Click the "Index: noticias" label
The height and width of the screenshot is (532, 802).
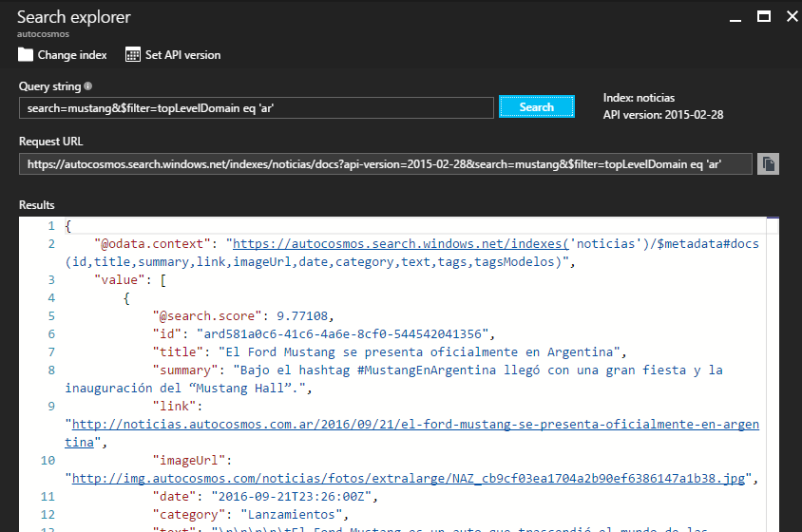pyautogui.click(x=639, y=98)
